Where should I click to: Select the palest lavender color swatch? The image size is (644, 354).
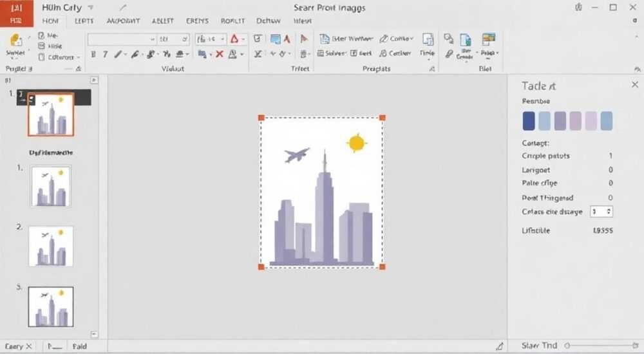pos(591,121)
